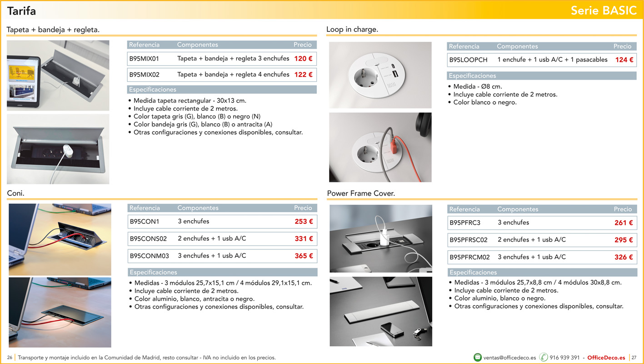644x364 pixels.
Task: Click the 365 € price
Action: [x=304, y=256]
